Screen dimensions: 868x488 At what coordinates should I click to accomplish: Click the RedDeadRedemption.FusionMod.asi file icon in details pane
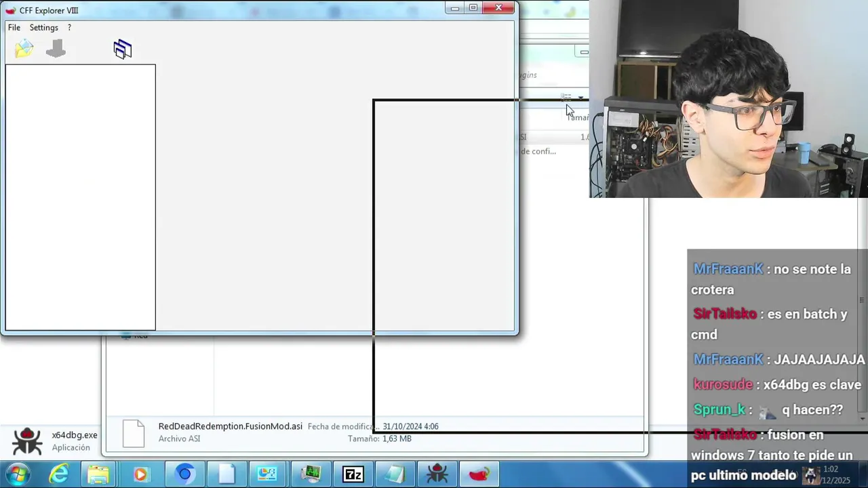click(134, 433)
